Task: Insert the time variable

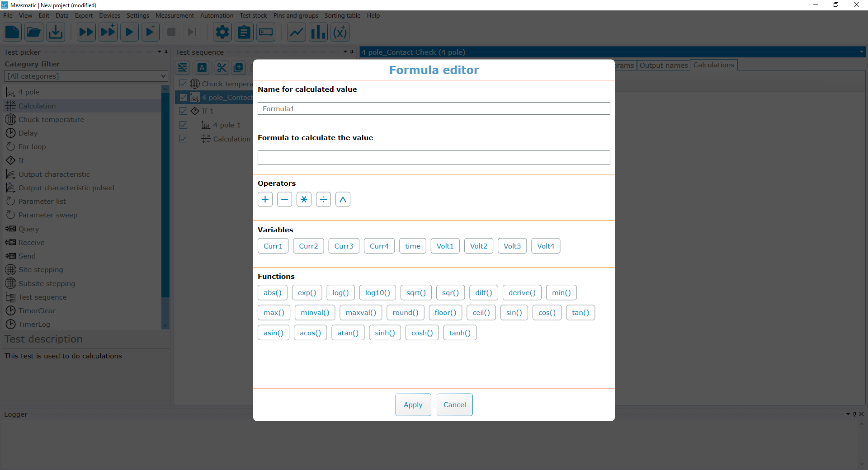Action: (412, 246)
